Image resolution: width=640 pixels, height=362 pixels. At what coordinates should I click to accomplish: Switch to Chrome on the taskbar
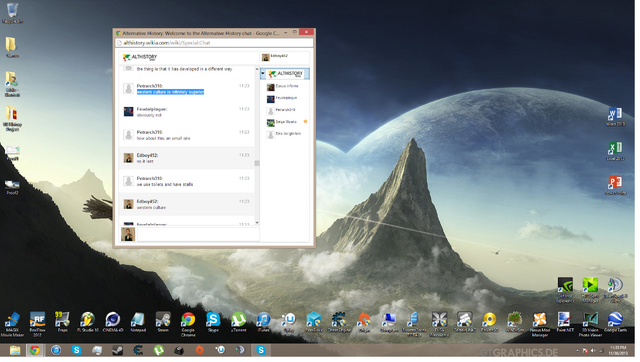pos(35,351)
